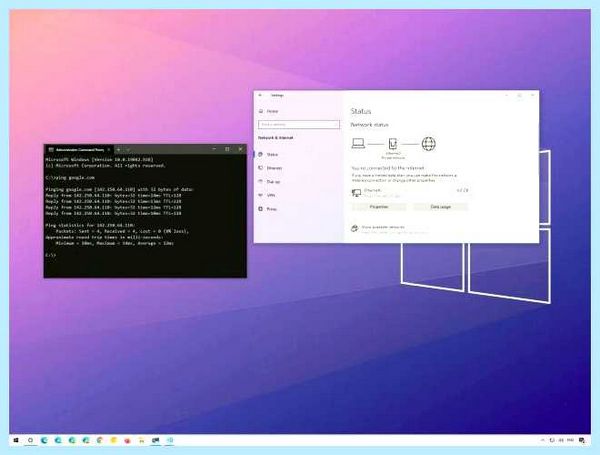The image size is (600, 455).
Task: Focus the Find a setting search box
Action: 298,124
